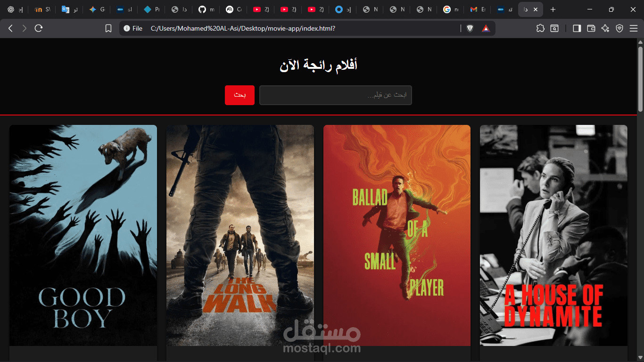644x362 pixels.
Task: Navigate back using the back arrow
Action: tap(10, 28)
